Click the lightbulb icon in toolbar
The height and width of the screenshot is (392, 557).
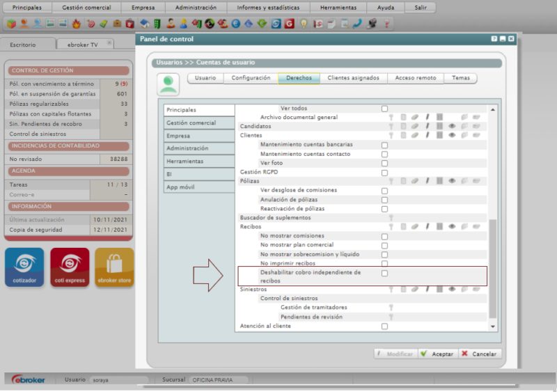tap(304, 24)
